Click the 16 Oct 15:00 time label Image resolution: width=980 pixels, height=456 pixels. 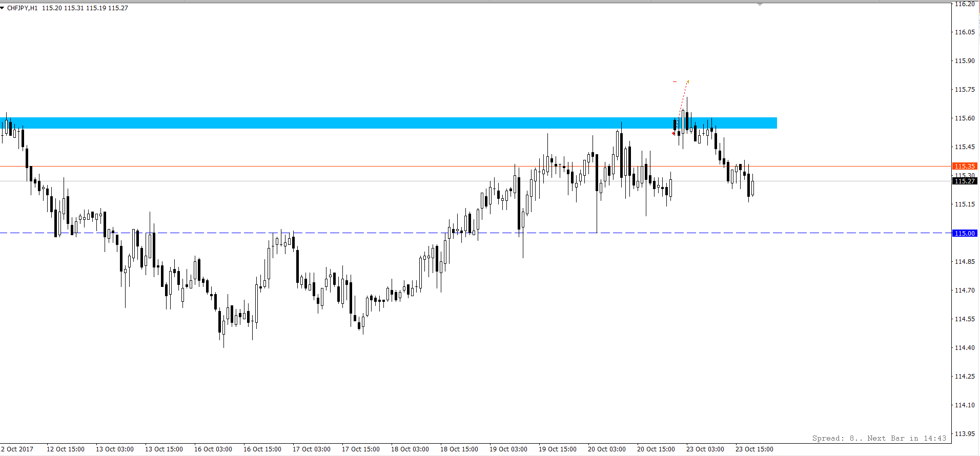(262, 449)
